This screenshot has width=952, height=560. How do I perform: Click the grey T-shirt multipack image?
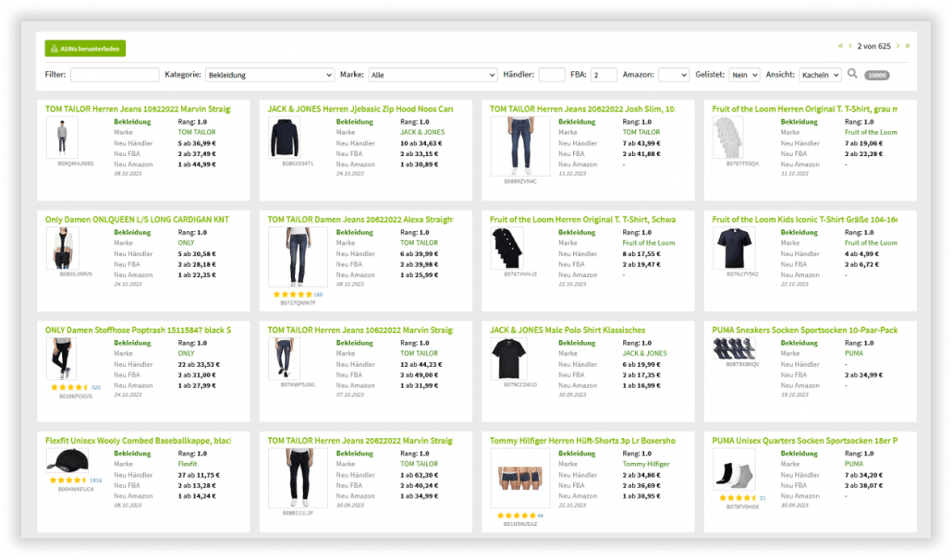pos(727,137)
